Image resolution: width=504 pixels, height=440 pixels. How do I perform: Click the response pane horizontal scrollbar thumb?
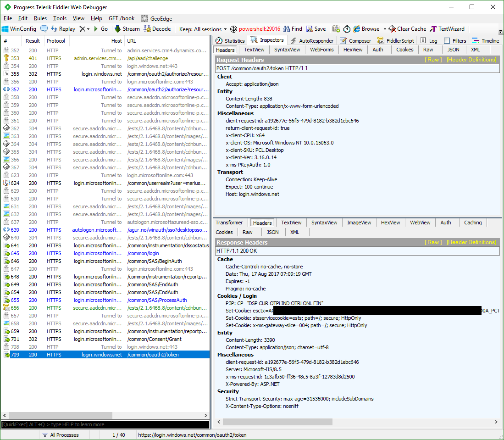pos(277,422)
